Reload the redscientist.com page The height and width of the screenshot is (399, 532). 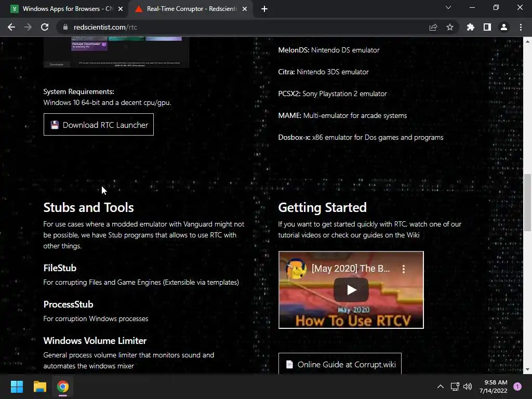(x=45, y=27)
